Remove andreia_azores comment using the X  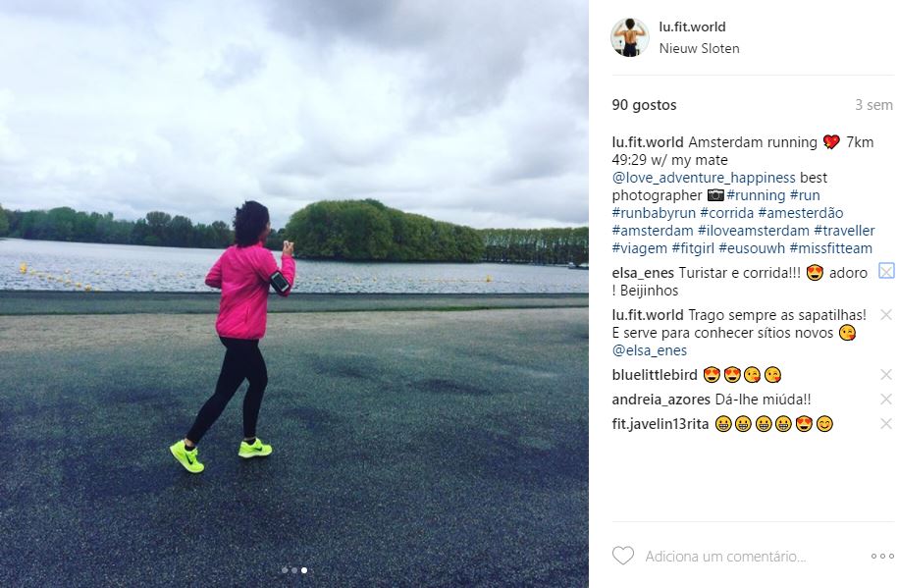(886, 400)
